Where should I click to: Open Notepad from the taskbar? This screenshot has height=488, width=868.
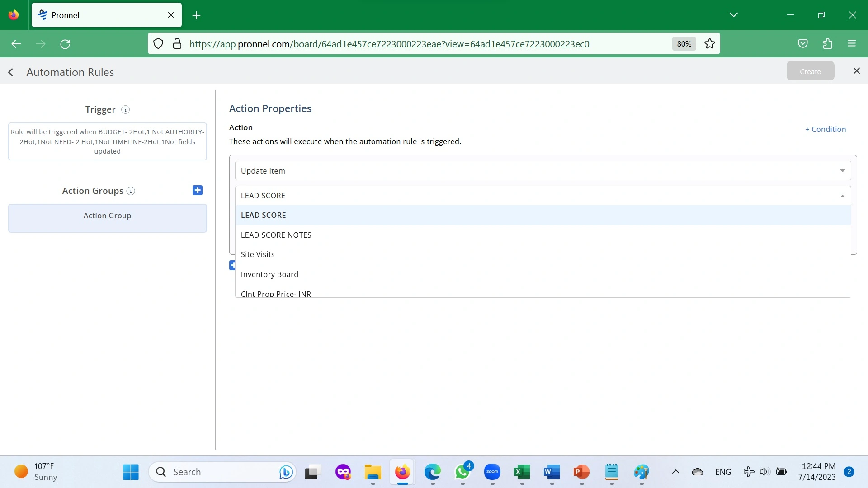point(612,472)
